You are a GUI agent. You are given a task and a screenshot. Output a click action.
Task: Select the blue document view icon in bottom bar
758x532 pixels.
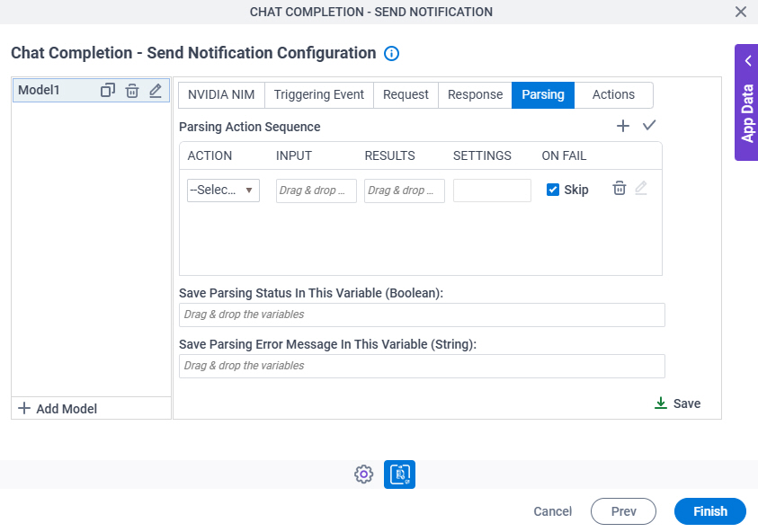pos(399,474)
